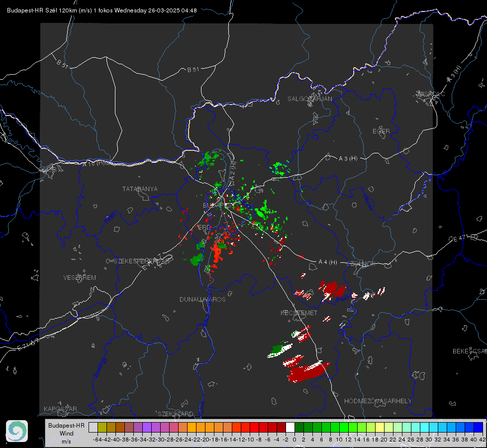This screenshot has height=448, width=487.
Task: Click the m/s unit label in legend
Action: (x=66, y=442)
